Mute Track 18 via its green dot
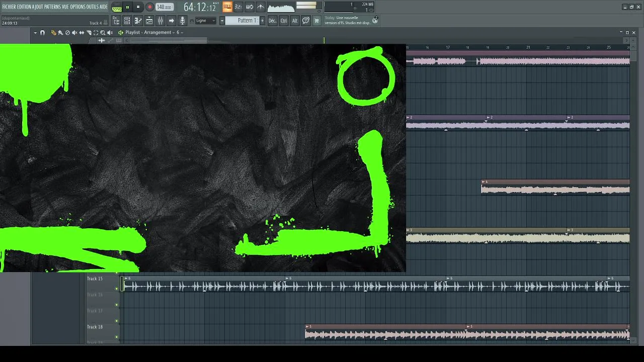 coord(117,337)
